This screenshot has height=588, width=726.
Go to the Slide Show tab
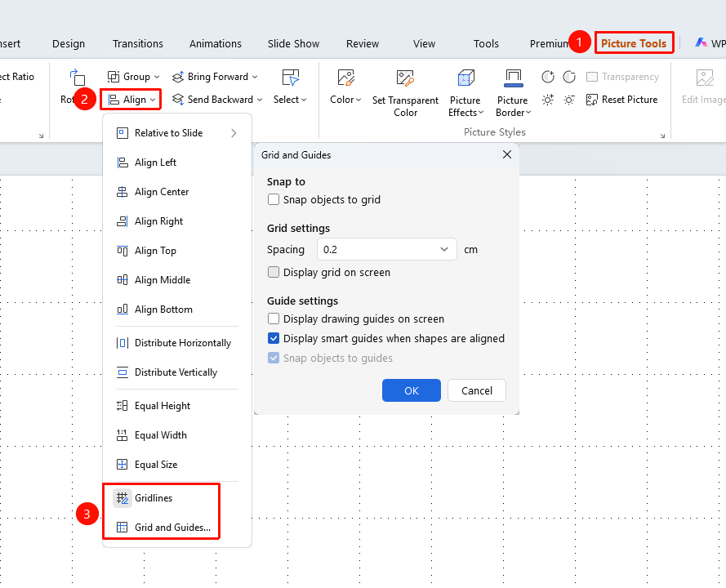[293, 44]
